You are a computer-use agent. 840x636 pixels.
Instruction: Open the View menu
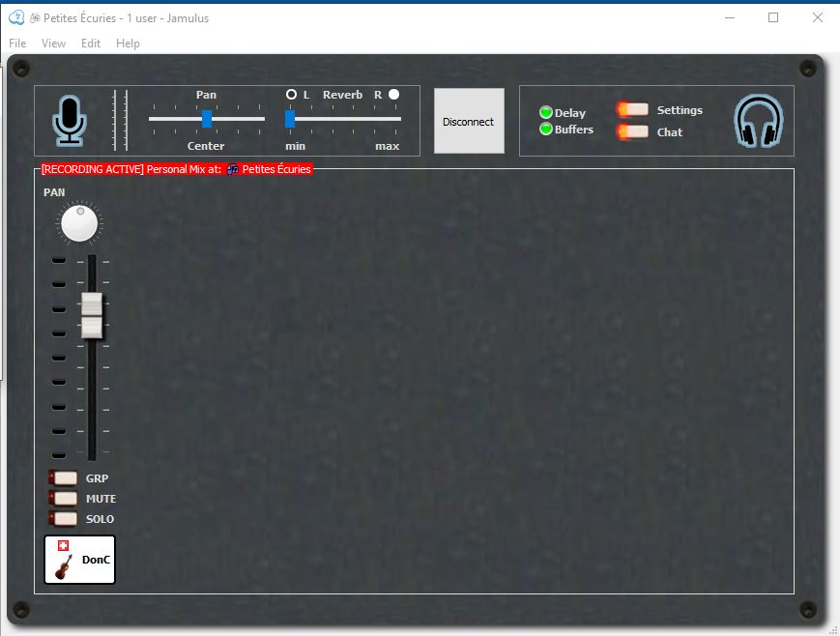pyautogui.click(x=53, y=43)
